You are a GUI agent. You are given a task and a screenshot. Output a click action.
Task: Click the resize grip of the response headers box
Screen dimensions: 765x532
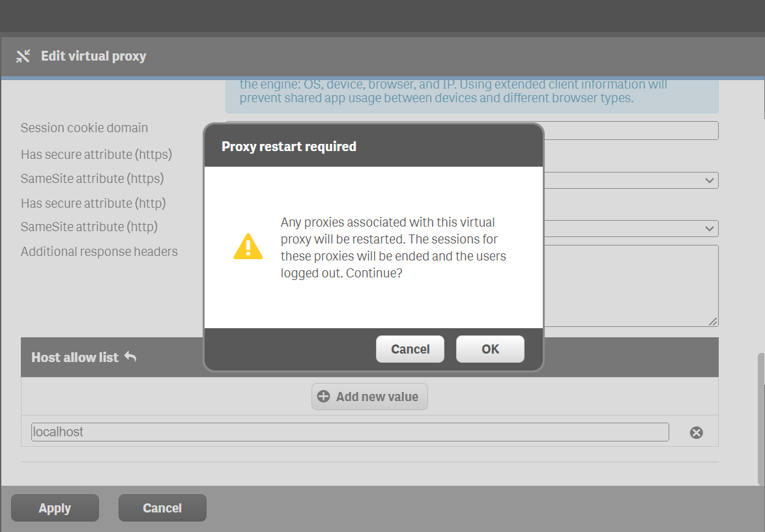tap(714, 321)
